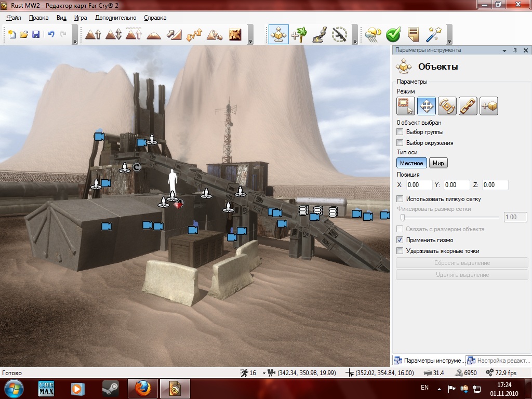
Task: Open the "Игра" menu
Action: coord(81,18)
